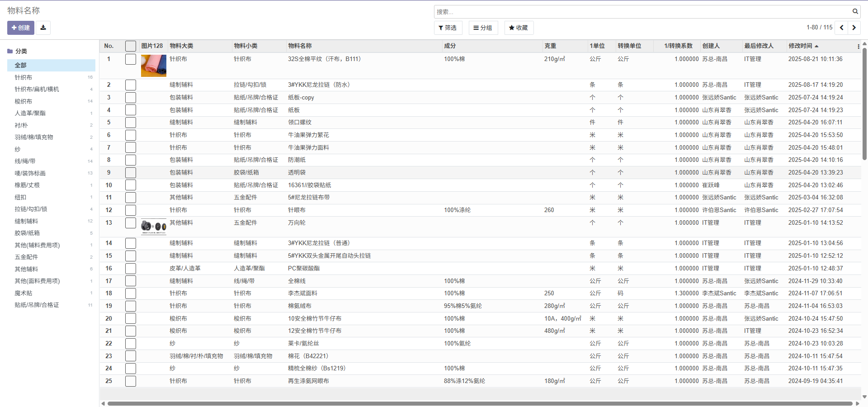
Task: Open the 筛选 filter dropdown
Action: [x=448, y=28]
